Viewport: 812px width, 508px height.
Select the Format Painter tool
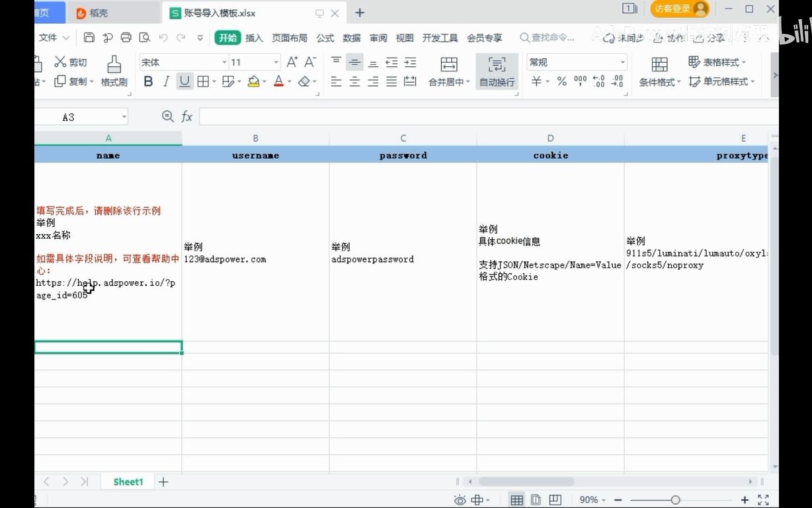pos(114,69)
